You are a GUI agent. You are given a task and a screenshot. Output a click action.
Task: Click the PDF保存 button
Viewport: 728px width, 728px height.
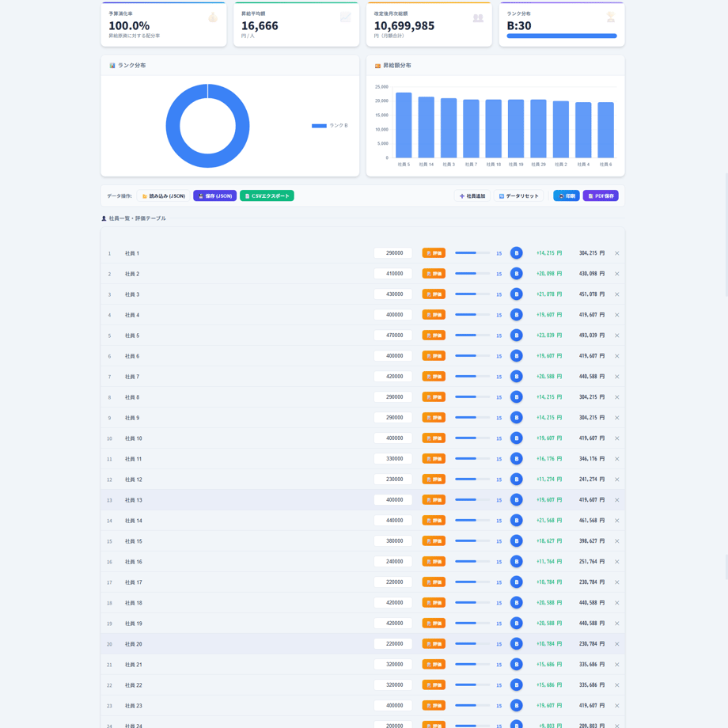click(x=601, y=196)
